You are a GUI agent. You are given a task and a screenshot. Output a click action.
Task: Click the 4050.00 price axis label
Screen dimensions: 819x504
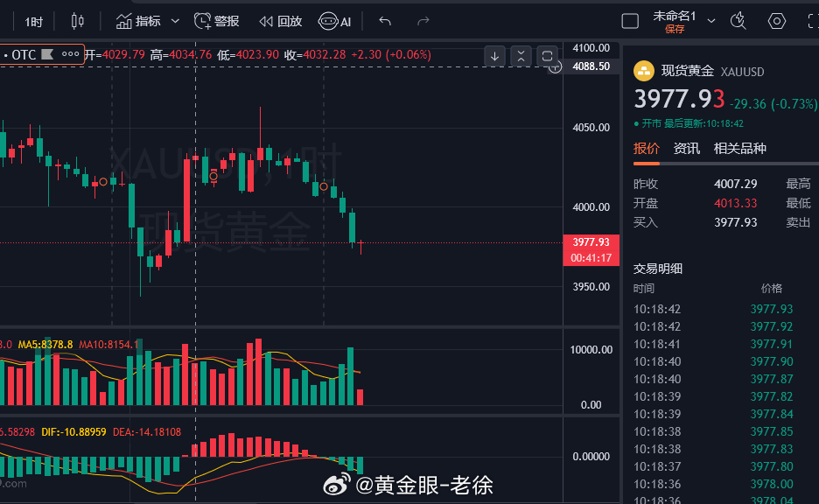click(591, 128)
